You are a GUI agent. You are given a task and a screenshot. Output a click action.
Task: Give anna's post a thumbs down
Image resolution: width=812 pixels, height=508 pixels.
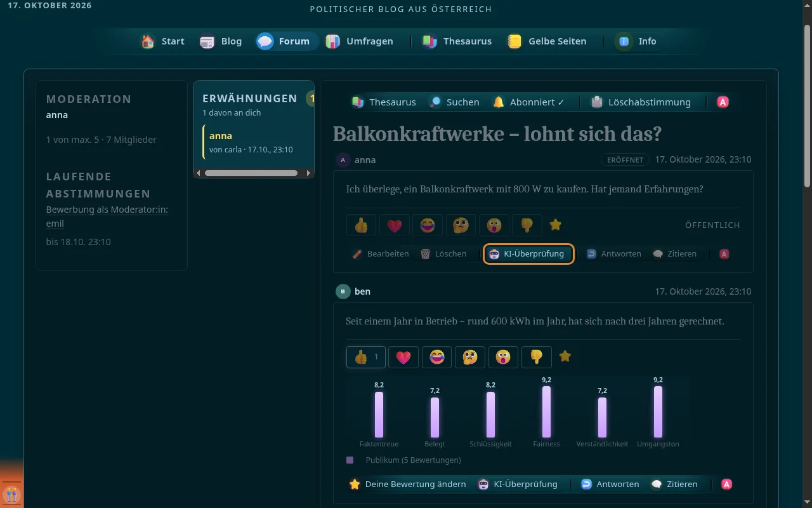pyautogui.click(x=527, y=225)
